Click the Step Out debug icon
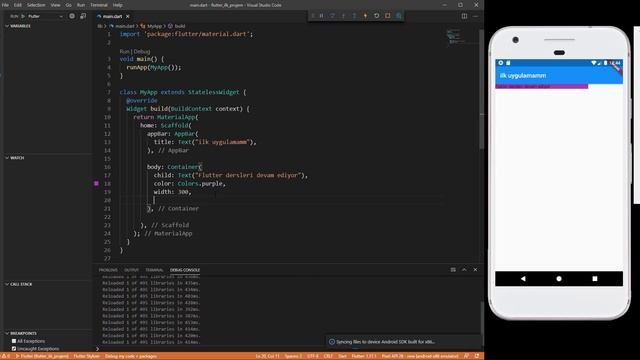 (354, 16)
